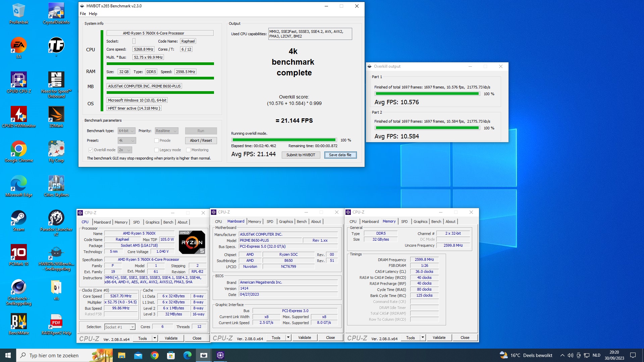This screenshot has height=362, width=644.
Task: Toggle the Monitoring checkbox
Action: tap(188, 150)
